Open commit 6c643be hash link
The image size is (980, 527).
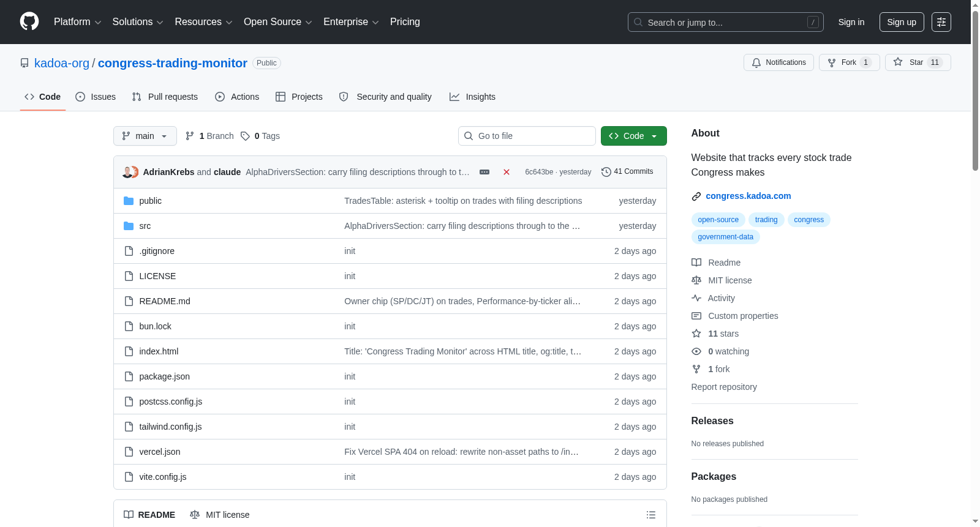click(x=539, y=172)
